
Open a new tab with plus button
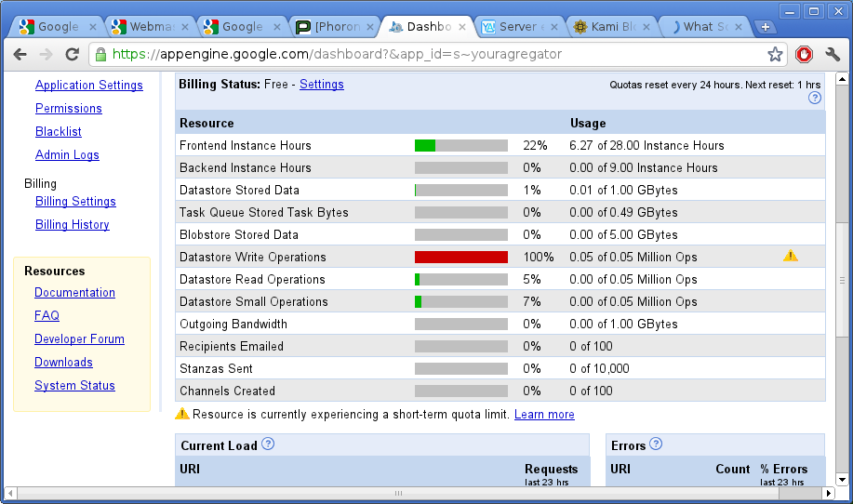tap(765, 27)
